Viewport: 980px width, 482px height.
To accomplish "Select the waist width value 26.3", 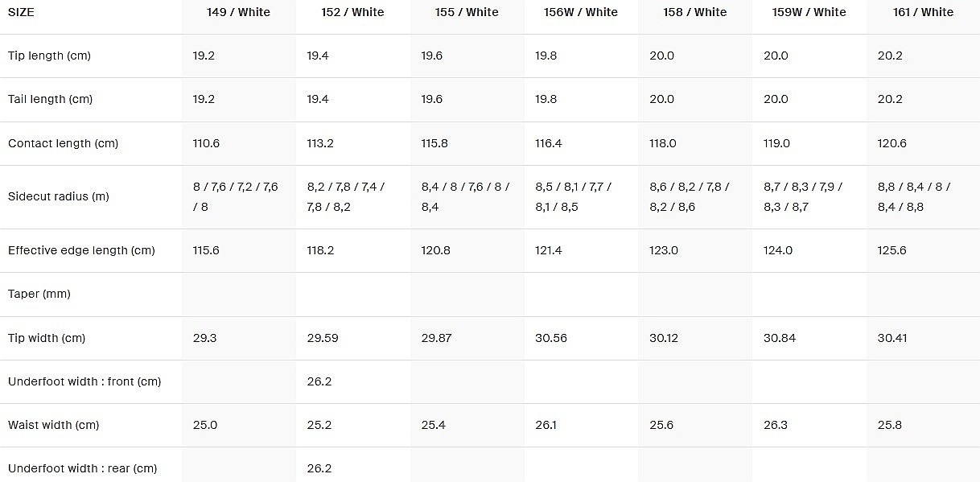I will pos(775,425).
